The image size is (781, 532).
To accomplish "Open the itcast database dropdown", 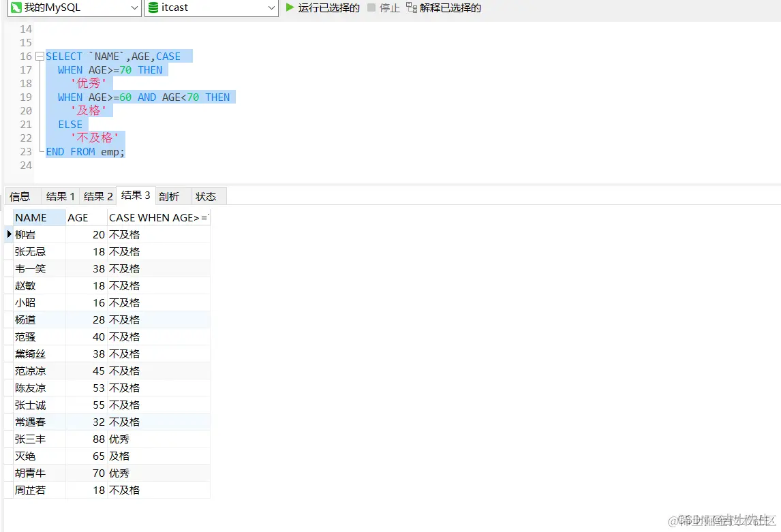I will (x=271, y=8).
